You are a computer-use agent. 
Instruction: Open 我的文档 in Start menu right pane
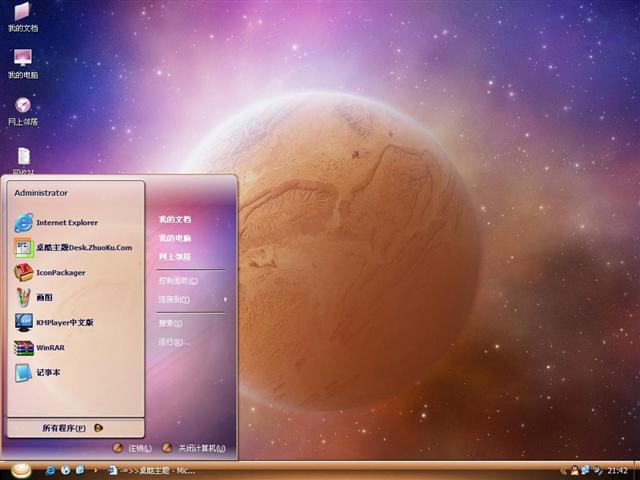174,219
